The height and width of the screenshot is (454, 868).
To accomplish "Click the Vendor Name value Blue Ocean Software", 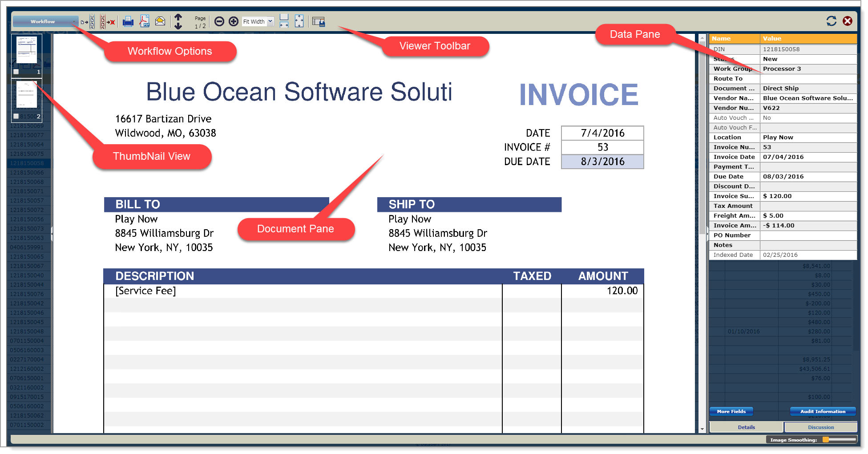I will [x=808, y=98].
